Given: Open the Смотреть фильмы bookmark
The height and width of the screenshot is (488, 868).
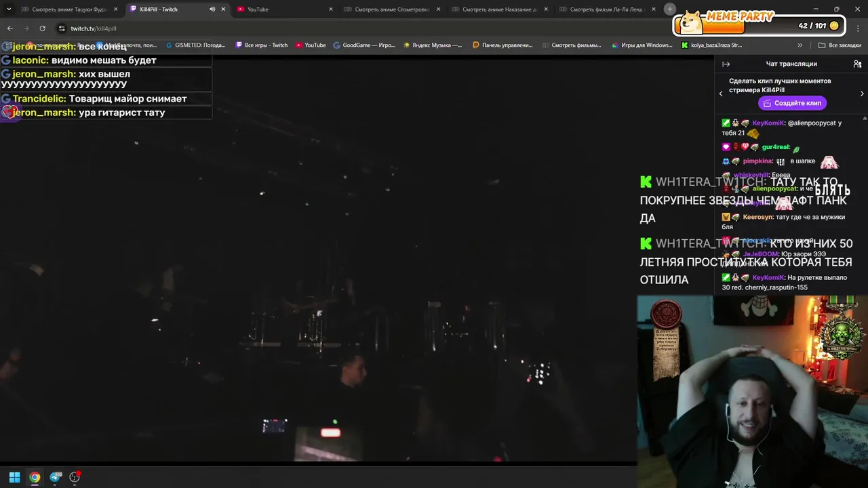Looking at the screenshot, I should coord(571,45).
